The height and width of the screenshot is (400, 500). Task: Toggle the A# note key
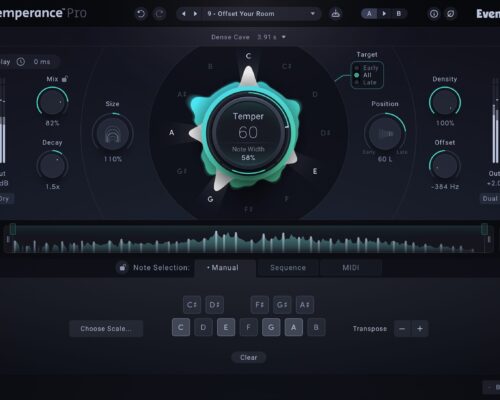pyautogui.click(x=305, y=305)
